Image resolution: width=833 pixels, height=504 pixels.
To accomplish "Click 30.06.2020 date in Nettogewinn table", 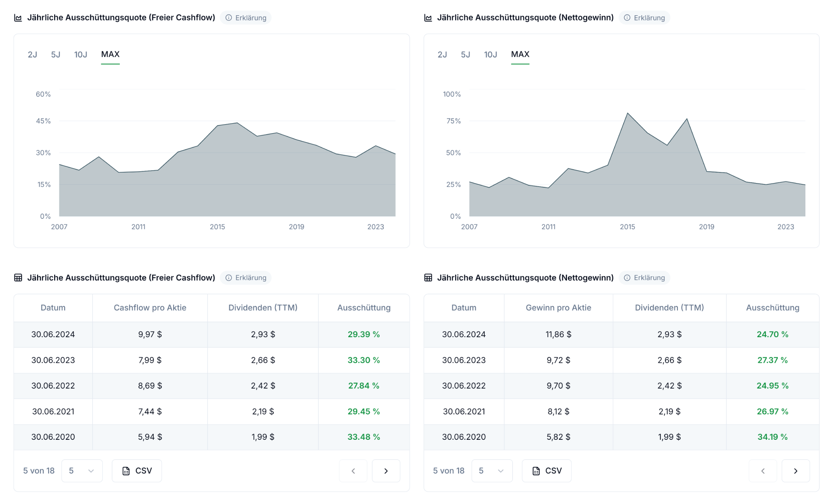I will tap(464, 437).
